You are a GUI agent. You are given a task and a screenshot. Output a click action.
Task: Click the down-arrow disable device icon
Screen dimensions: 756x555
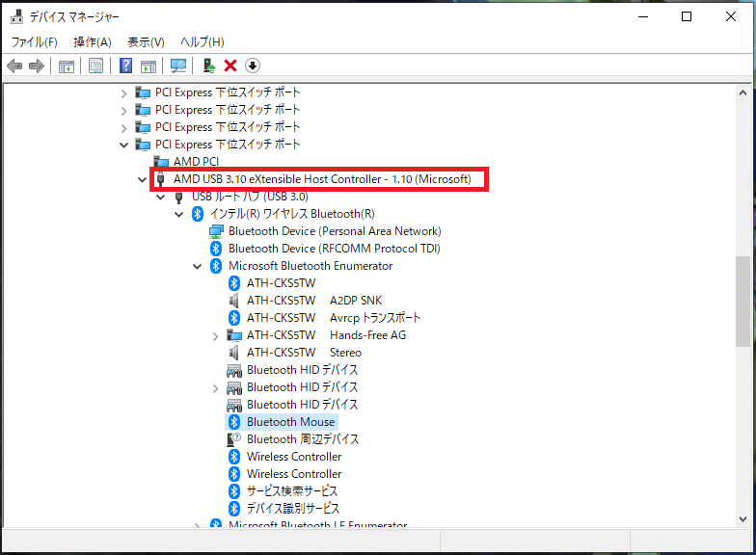[253, 66]
